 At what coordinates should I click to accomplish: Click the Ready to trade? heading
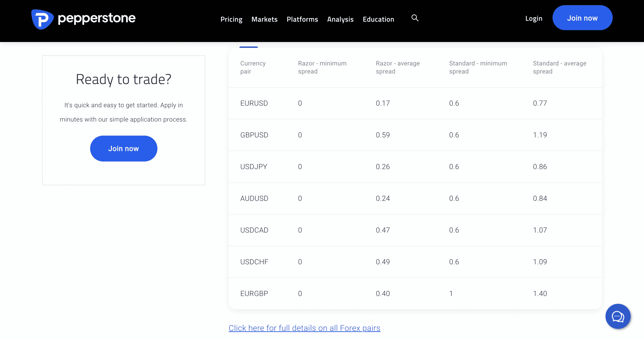[124, 79]
